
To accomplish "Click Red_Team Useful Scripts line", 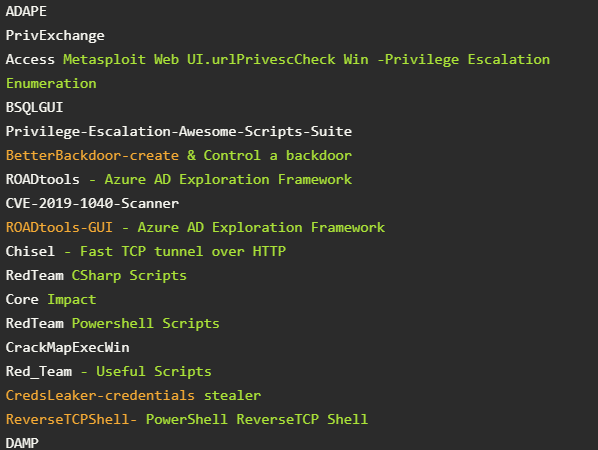I will (x=109, y=372).
